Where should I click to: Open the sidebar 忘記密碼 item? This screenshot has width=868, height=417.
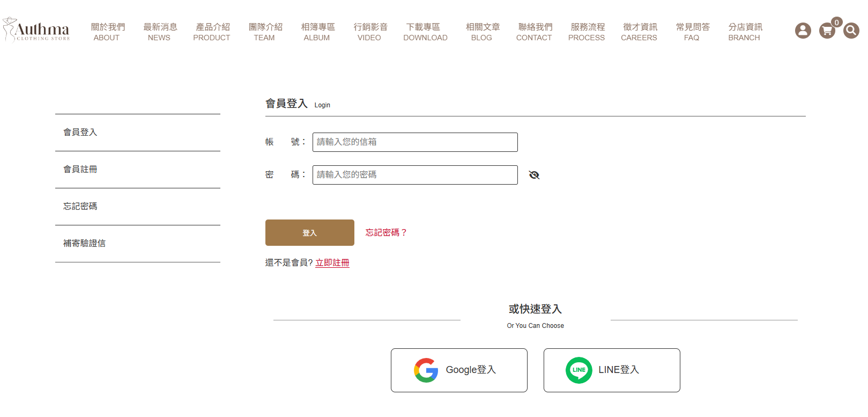tap(80, 207)
